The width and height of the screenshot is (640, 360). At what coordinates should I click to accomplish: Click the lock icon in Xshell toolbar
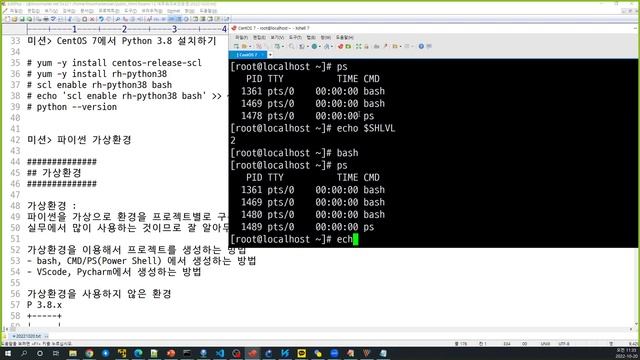click(366, 46)
